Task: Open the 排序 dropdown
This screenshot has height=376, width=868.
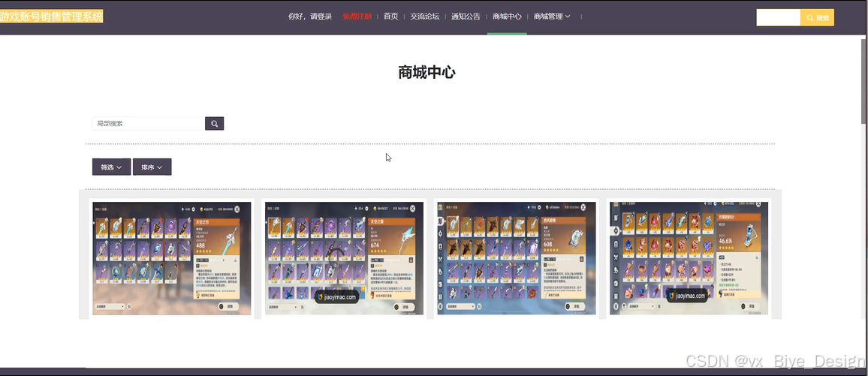Action: 152,167
